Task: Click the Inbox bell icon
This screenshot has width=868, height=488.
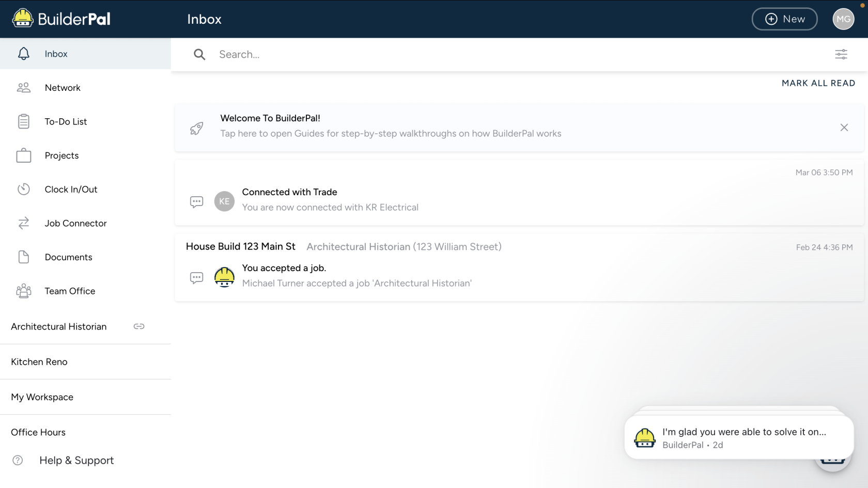Action: [24, 54]
